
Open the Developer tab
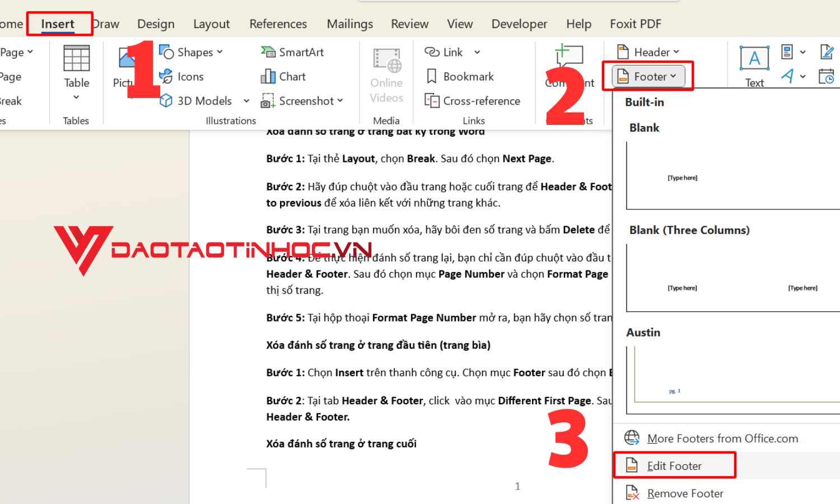pyautogui.click(x=519, y=24)
